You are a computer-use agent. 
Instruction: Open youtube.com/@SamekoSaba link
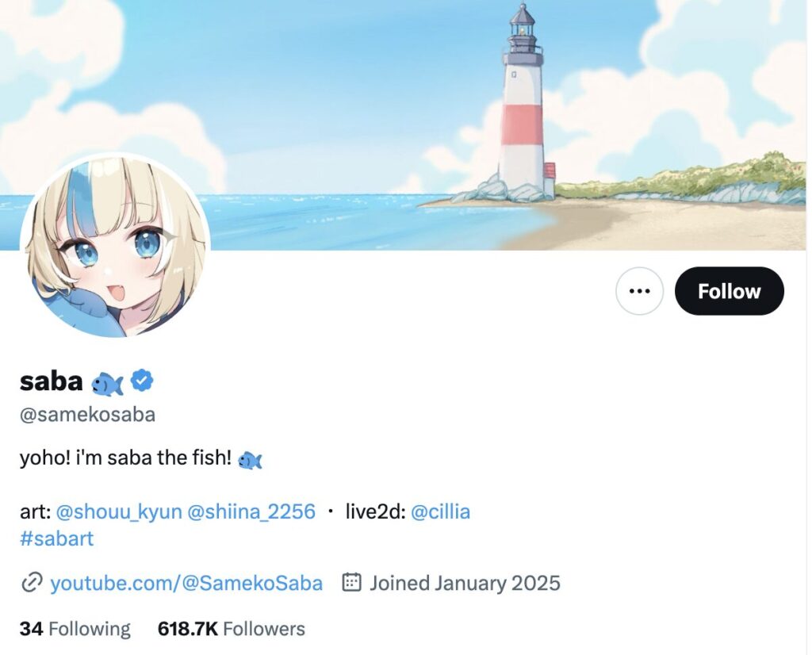(186, 583)
